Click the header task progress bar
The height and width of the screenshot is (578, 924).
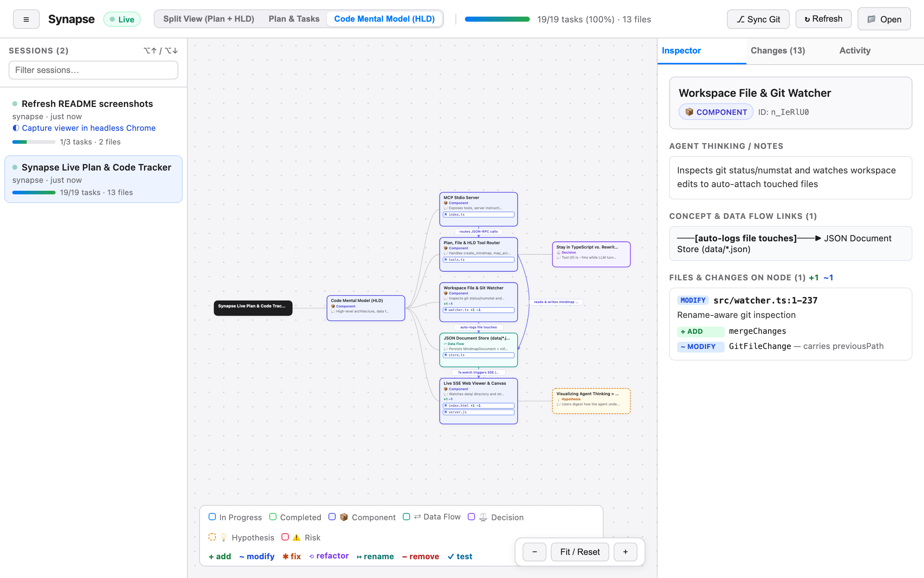pos(497,19)
